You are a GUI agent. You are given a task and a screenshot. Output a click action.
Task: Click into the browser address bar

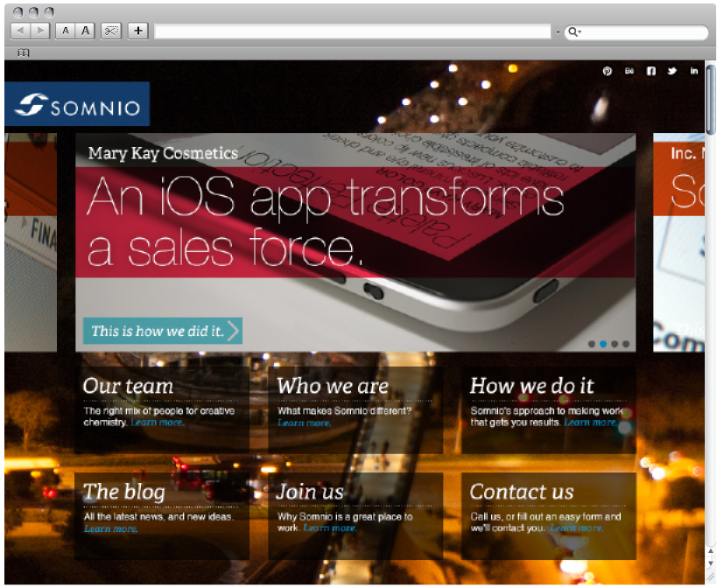tap(353, 31)
